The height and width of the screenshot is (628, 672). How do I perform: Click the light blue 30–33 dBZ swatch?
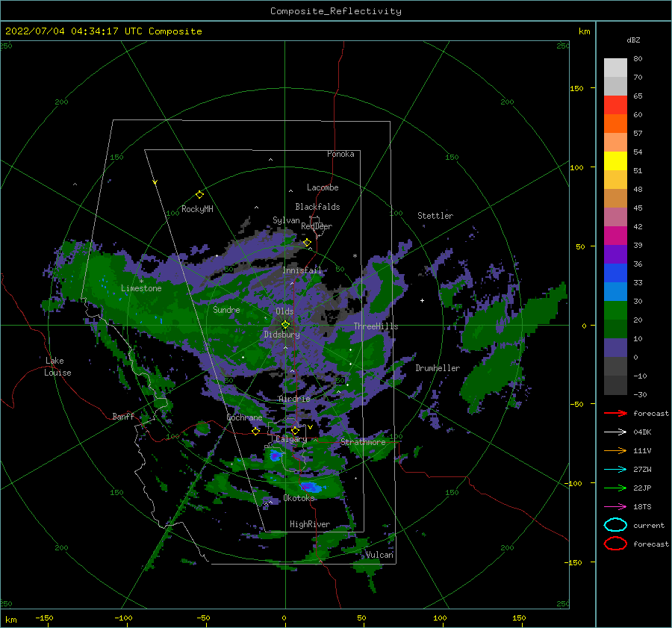pos(615,291)
